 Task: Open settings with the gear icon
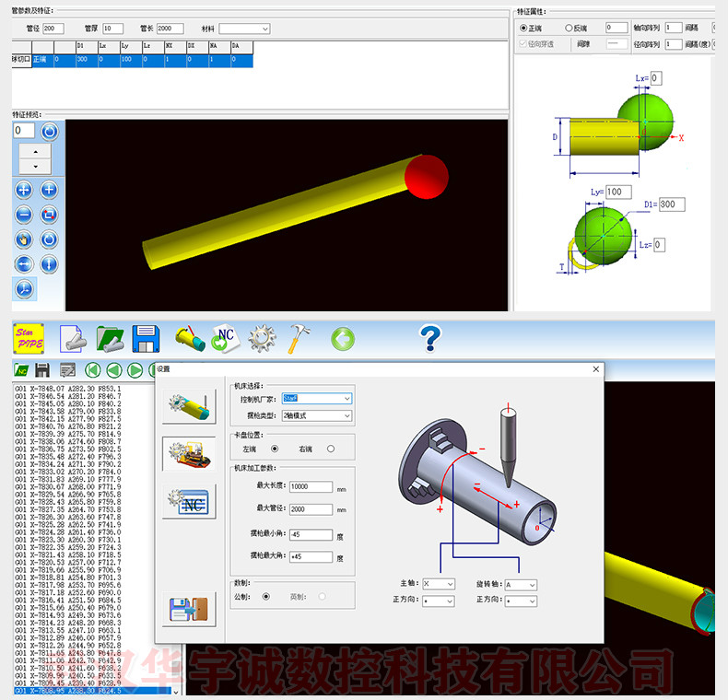pyautogui.click(x=263, y=339)
